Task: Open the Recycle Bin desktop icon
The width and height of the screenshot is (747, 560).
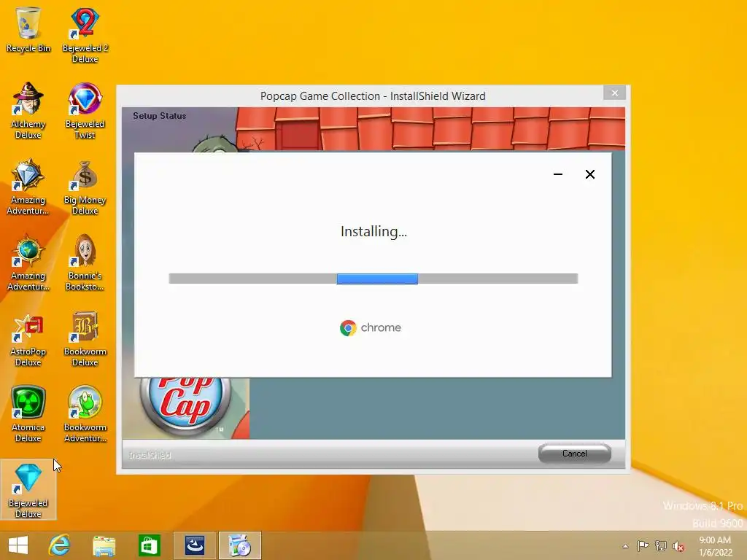Action: [28, 29]
